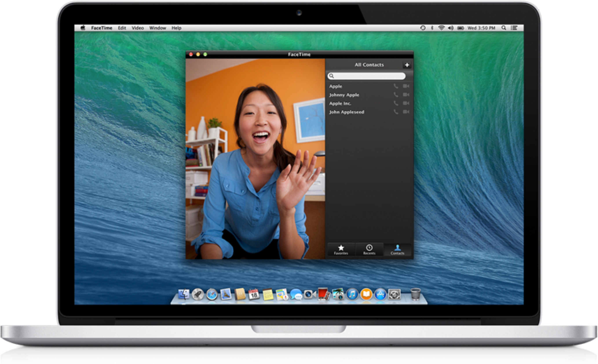
Task: Open Calendar from the Dock
Action: click(x=254, y=294)
